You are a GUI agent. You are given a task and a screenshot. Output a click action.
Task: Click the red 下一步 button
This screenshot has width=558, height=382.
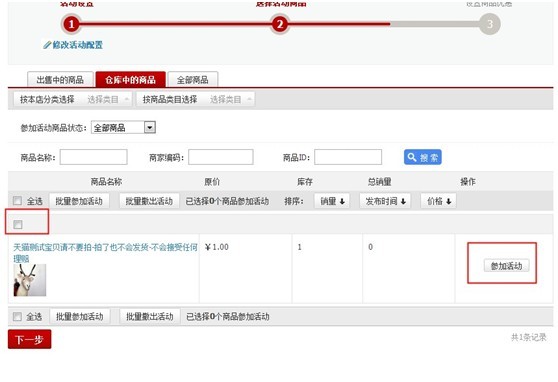pos(30,339)
